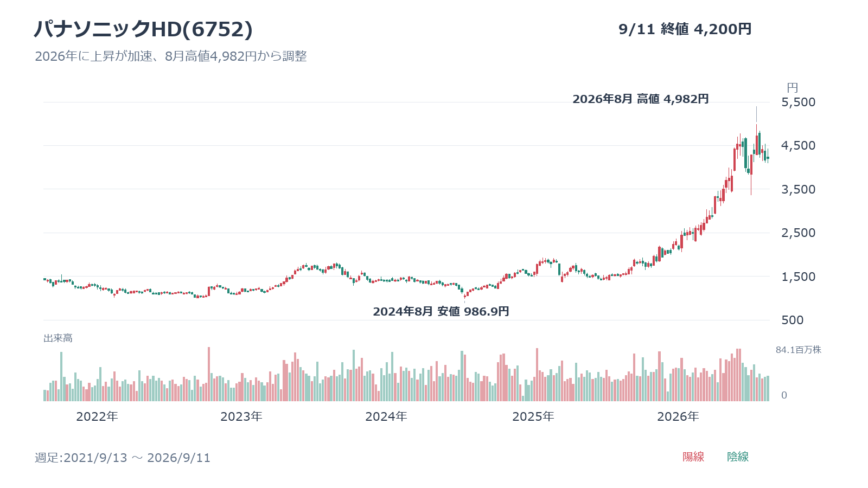The image size is (868, 488).
Task: Click the パナソニックHD(6752) chart title
Action: pyautogui.click(x=143, y=29)
